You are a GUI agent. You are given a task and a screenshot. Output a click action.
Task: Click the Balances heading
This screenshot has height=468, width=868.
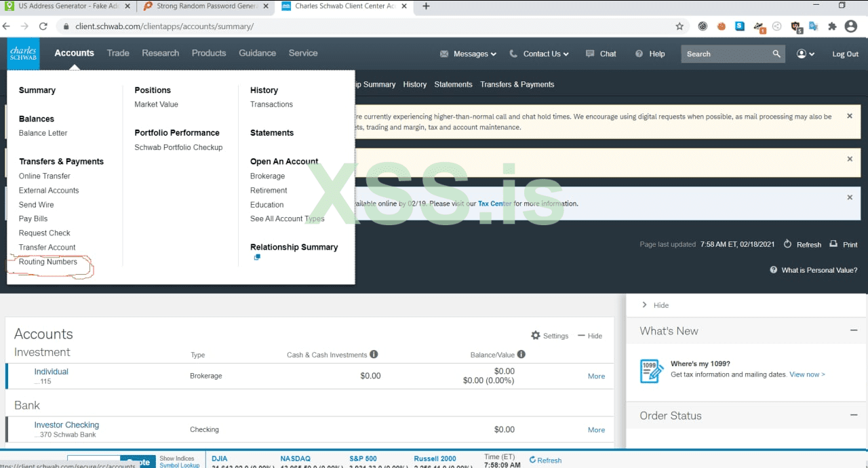point(37,119)
